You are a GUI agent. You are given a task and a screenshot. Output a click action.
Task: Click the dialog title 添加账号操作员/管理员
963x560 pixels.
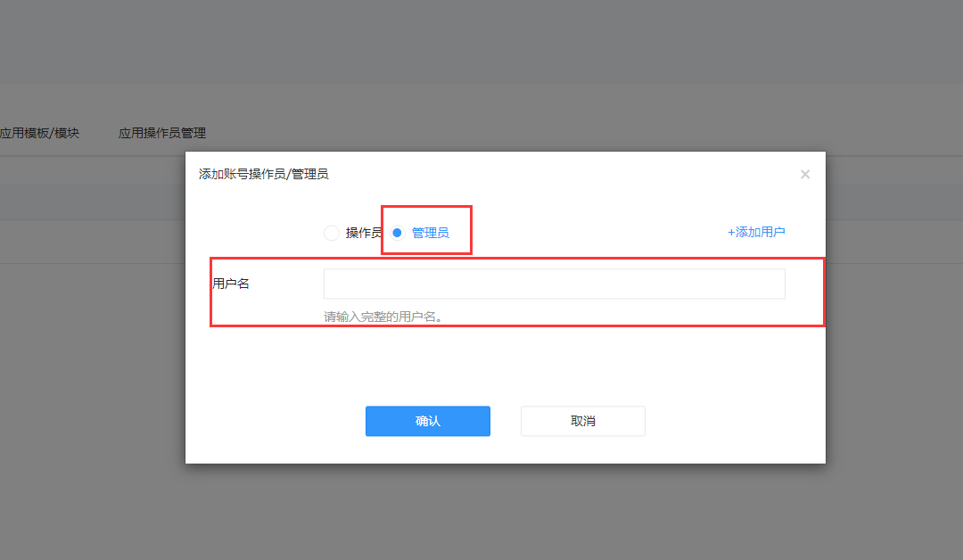click(x=263, y=175)
